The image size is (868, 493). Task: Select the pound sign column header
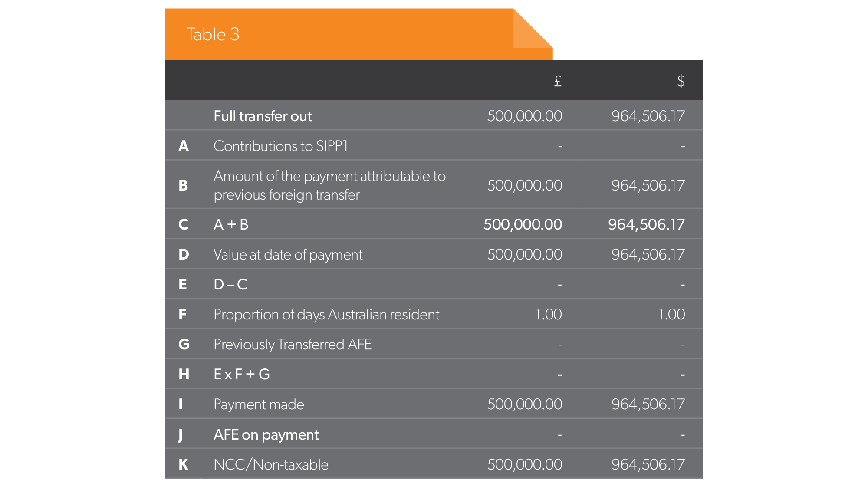[x=558, y=81]
